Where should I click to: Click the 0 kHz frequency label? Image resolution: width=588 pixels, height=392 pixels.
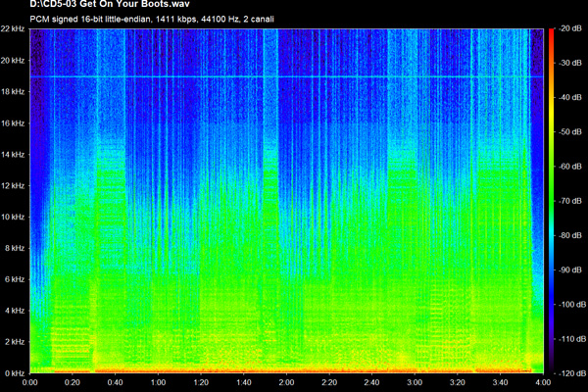pyautogui.click(x=13, y=372)
